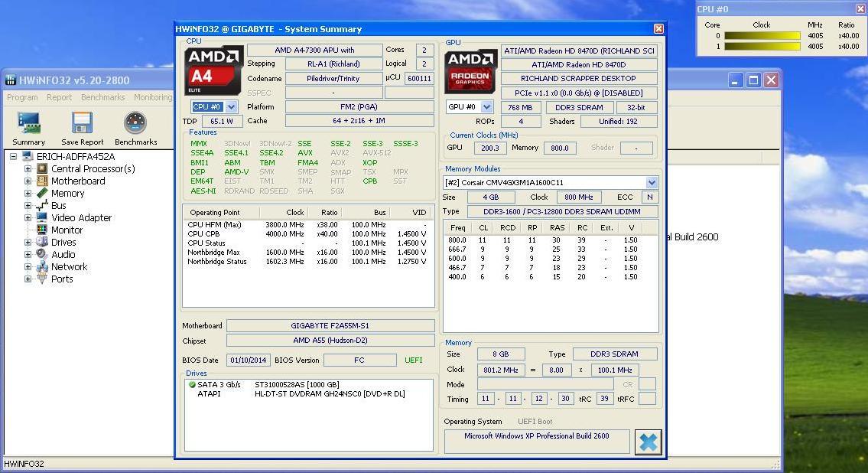Viewport: 868px width, 473px height.
Task: Select the 800.0 frequency timing row
Action: click(550, 240)
